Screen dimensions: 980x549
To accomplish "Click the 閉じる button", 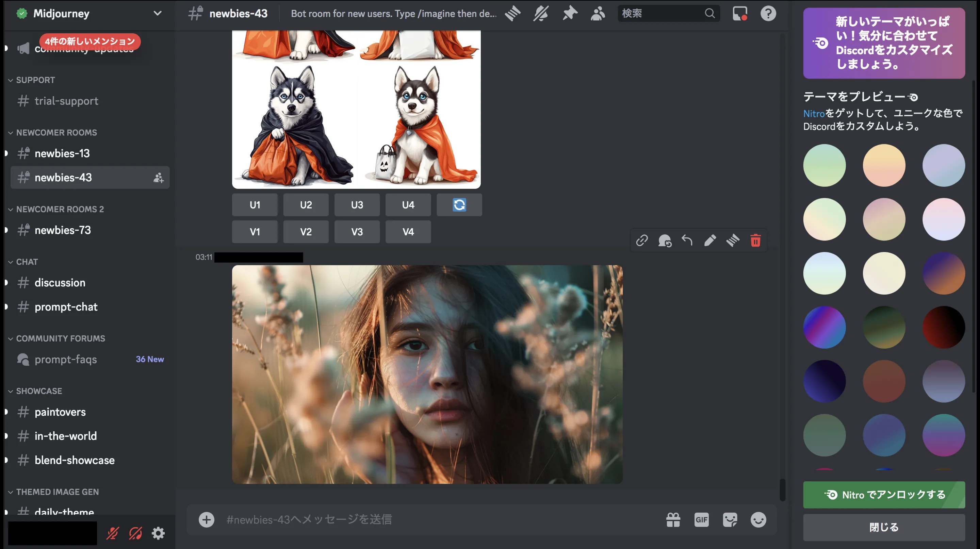I will coord(884,527).
